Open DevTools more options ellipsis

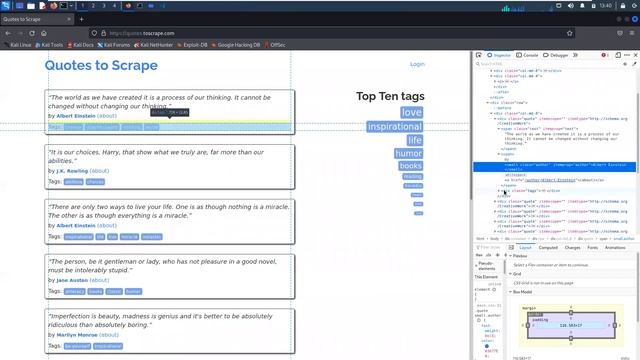627,55
